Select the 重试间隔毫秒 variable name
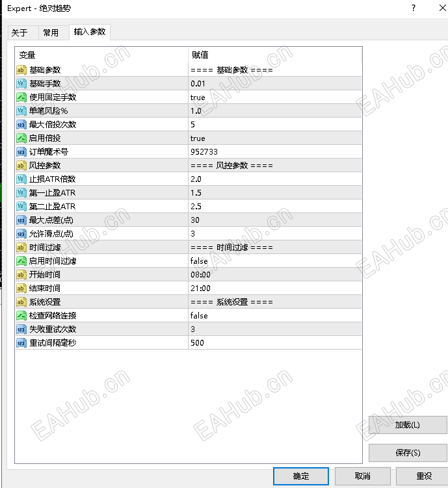The image size is (448, 488). pyautogui.click(x=53, y=343)
